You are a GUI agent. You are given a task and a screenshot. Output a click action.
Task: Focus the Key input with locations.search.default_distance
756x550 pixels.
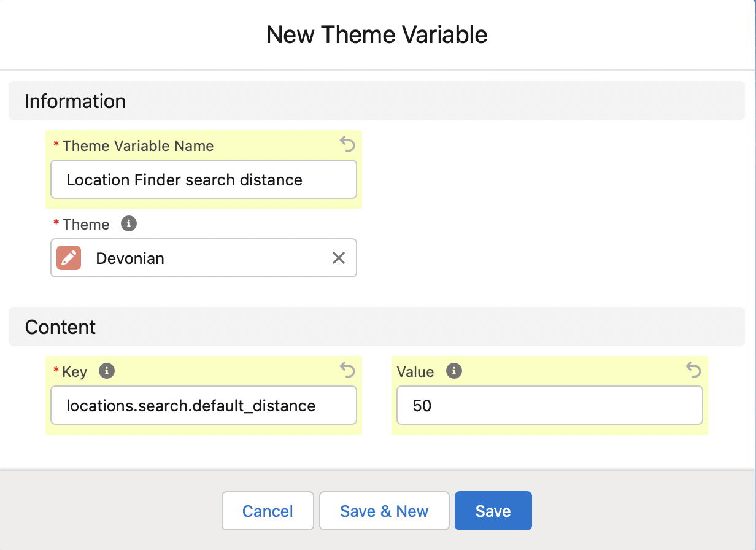[203, 405]
